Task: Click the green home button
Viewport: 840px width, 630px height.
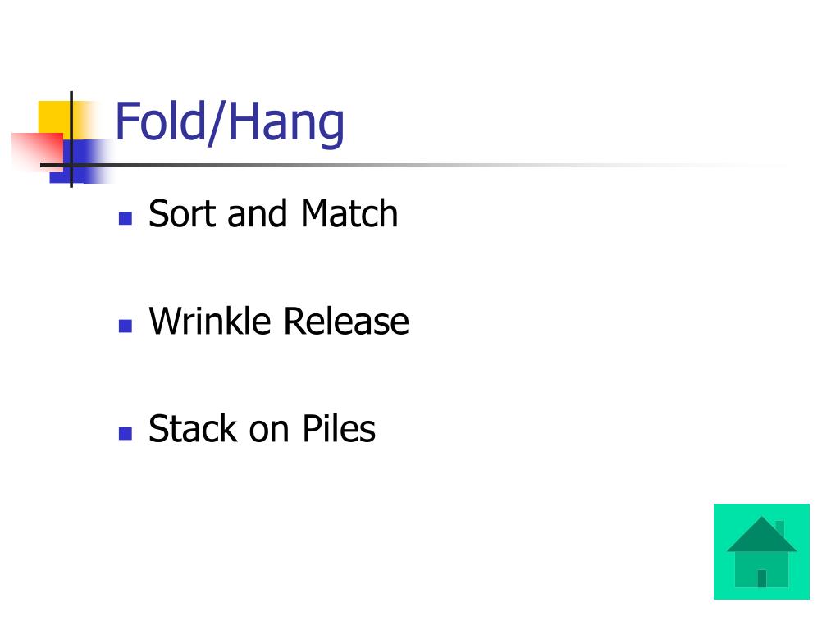Action: click(761, 551)
